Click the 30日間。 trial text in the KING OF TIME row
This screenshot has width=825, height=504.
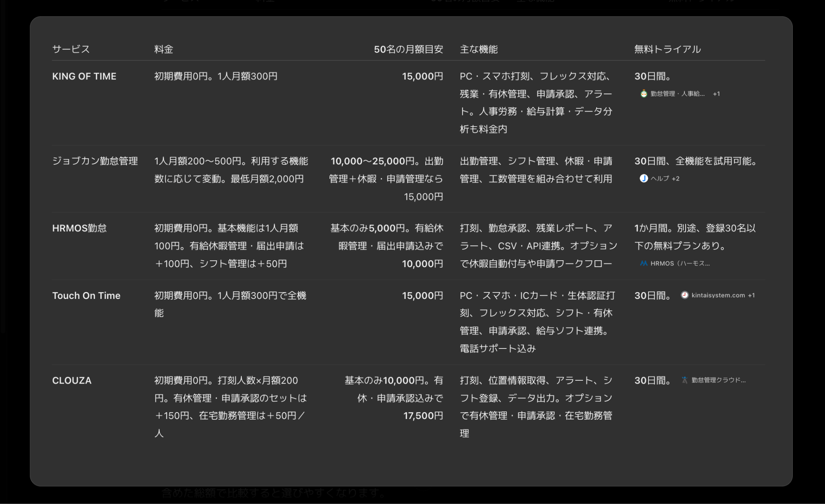tap(653, 76)
